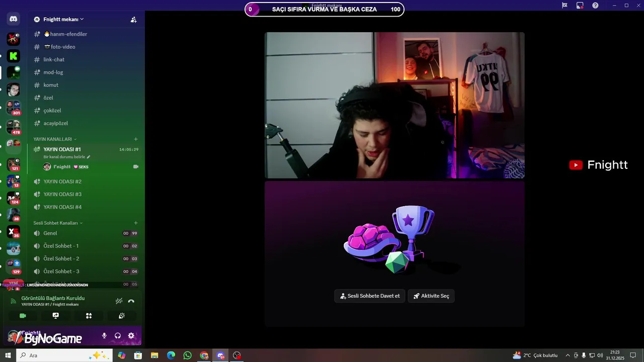Screen dimensions: 644x362
Task: Click invite people icon beside server name
Action: pos(133,20)
